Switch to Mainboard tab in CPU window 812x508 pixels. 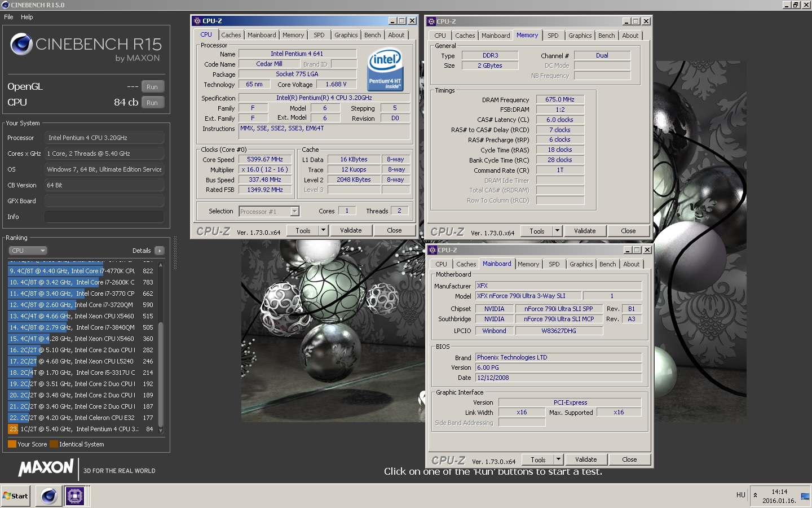click(x=262, y=35)
